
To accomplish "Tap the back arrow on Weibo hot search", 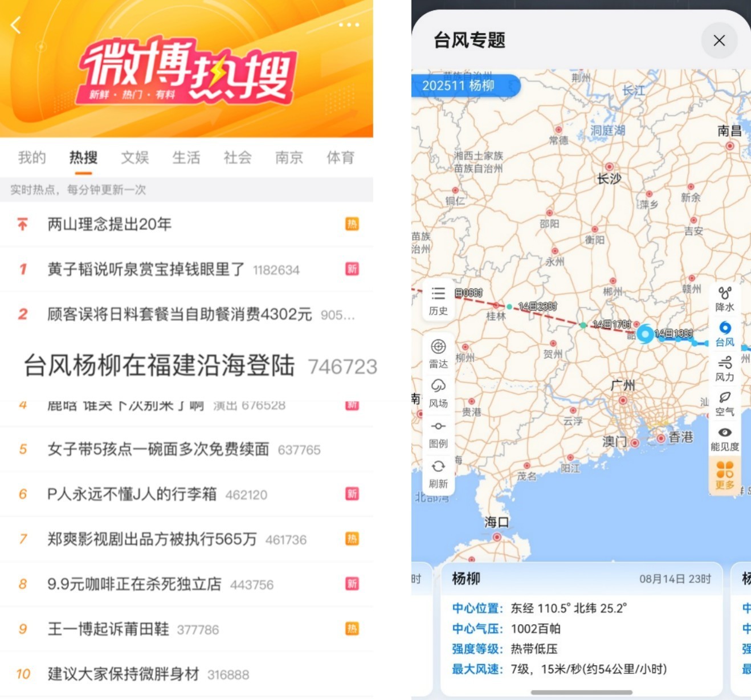I will (16, 25).
